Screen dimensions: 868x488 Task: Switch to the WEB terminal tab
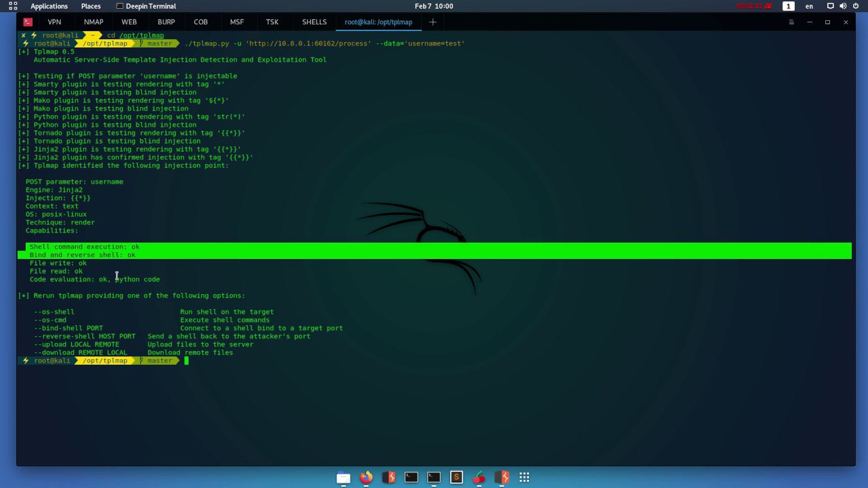[x=129, y=22]
